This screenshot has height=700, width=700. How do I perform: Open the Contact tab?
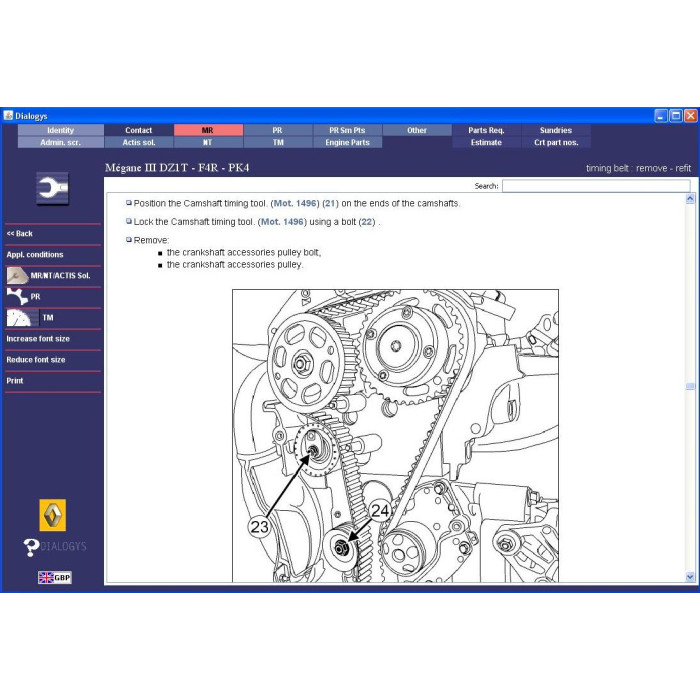click(139, 130)
